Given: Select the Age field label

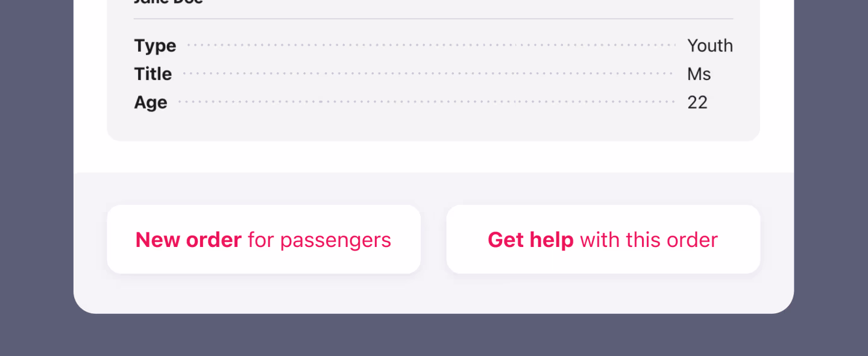Looking at the screenshot, I should click(x=150, y=102).
